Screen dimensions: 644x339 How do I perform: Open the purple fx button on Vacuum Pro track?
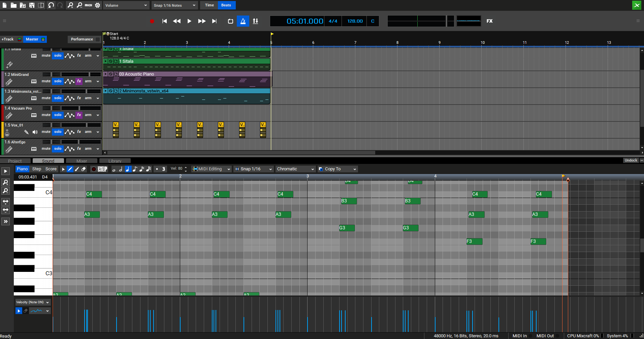pyautogui.click(x=79, y=115)
